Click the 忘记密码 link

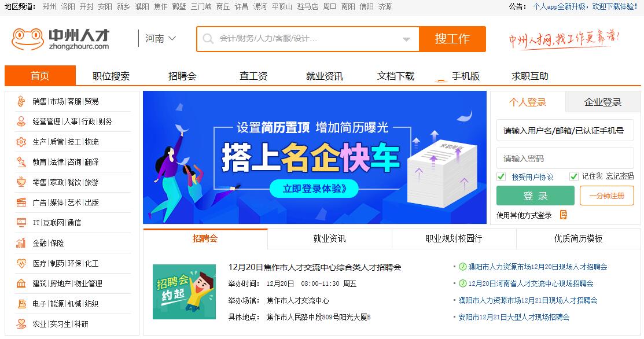(x=620, y=176)
